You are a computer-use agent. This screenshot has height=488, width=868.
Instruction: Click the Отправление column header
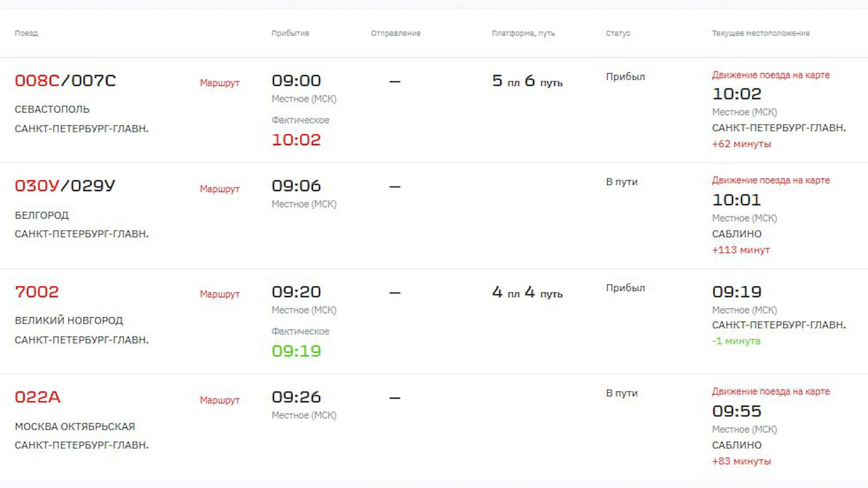tap(396, 33)
